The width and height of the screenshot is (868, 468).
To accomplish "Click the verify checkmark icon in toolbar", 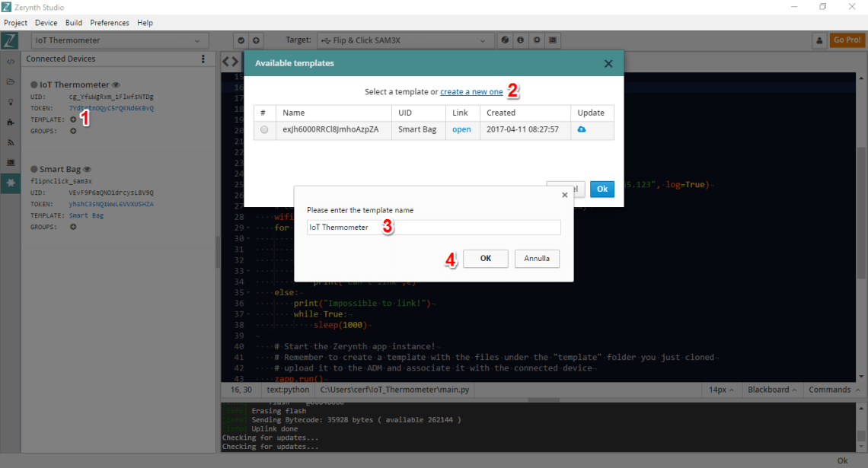I will 241,40.
